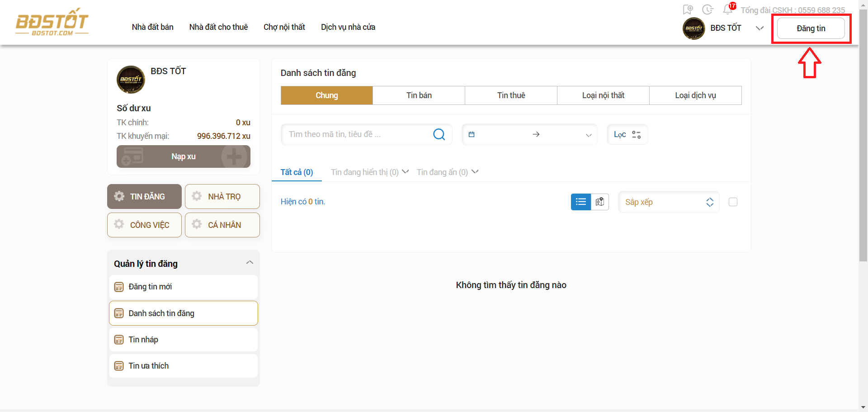
Task: Switch to list view icon
Action: (581, 202)
